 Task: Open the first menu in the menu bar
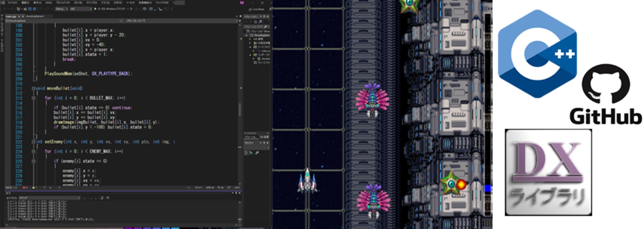[12, 3]
